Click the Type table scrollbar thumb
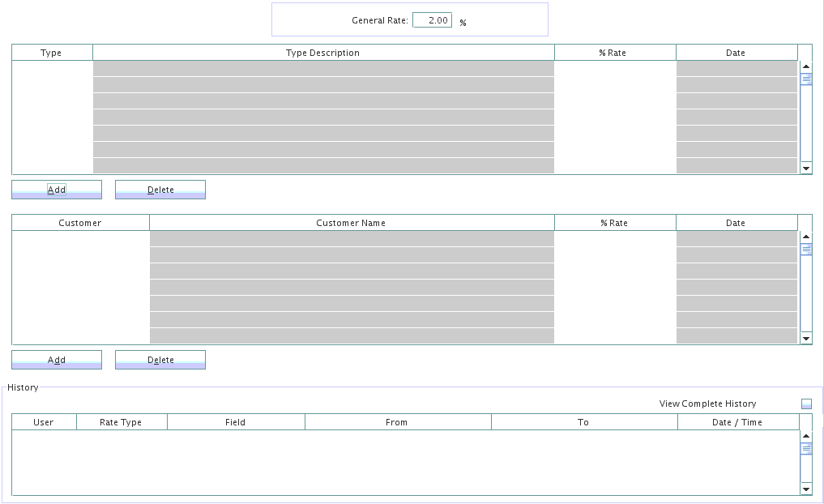This screenshot has width=824, height=504. tap(806, 79)
